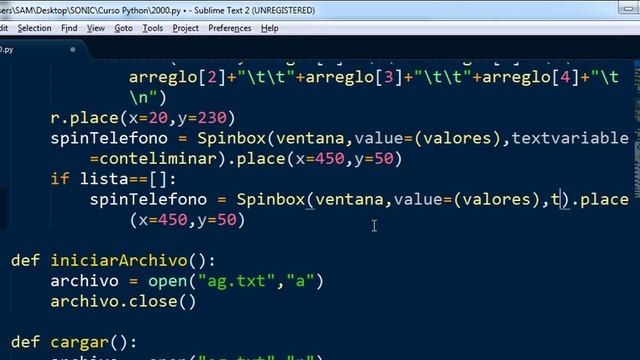Open the Help menu
Viewport: 640px width, 360px height.
pos(269,28)
